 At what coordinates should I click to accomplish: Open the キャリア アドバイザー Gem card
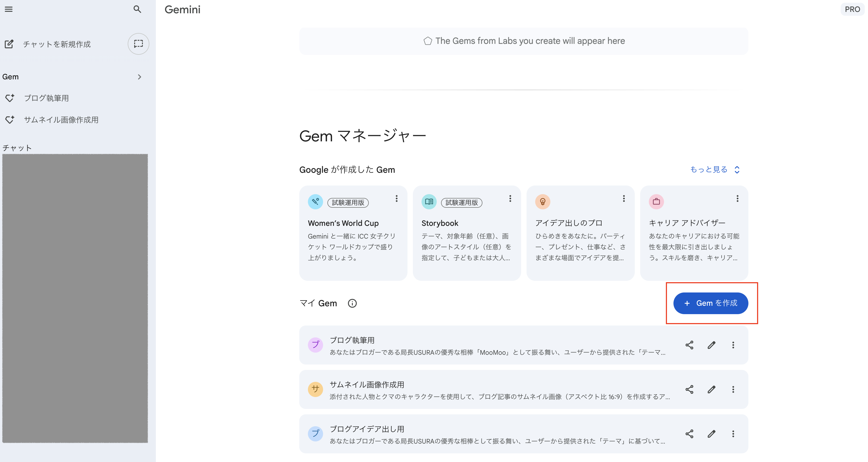(x=693, y=236)
